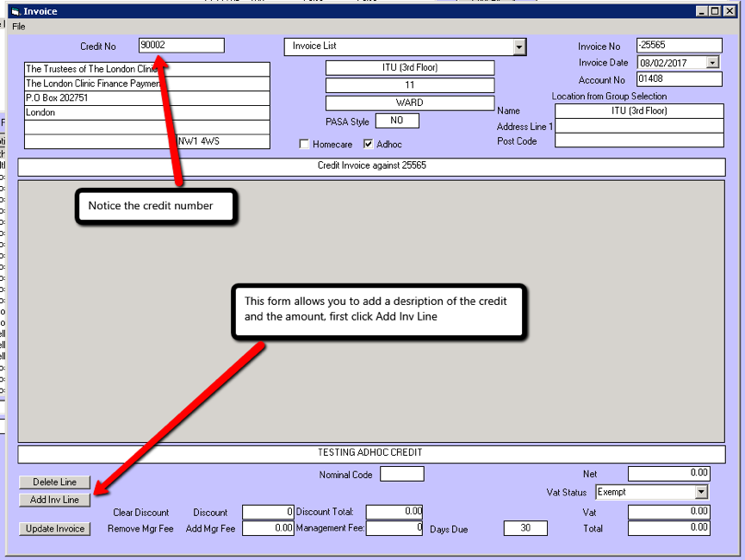Click the Discount amount field
Viewport: 745px width, 560px height.
click(x=268, y=513)
